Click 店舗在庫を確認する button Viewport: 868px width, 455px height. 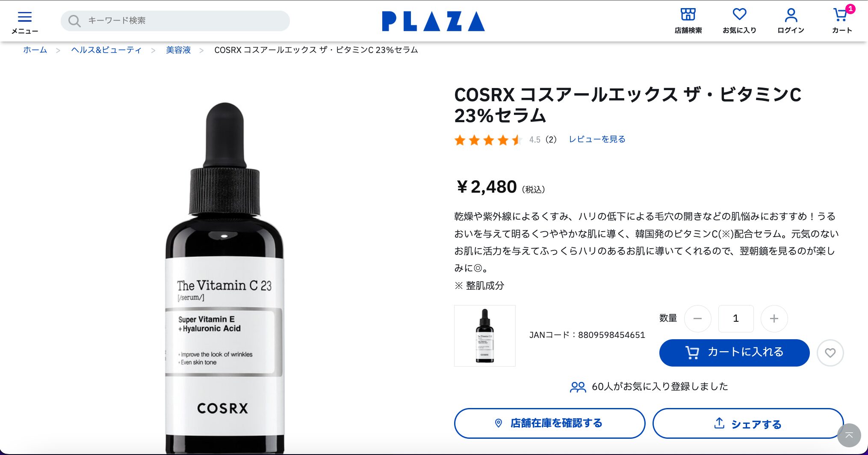[549, 423]
